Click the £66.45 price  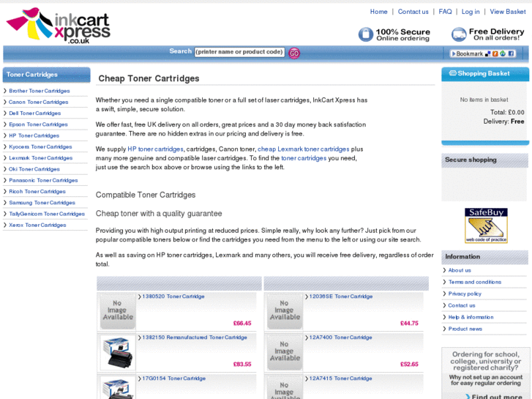242,324
